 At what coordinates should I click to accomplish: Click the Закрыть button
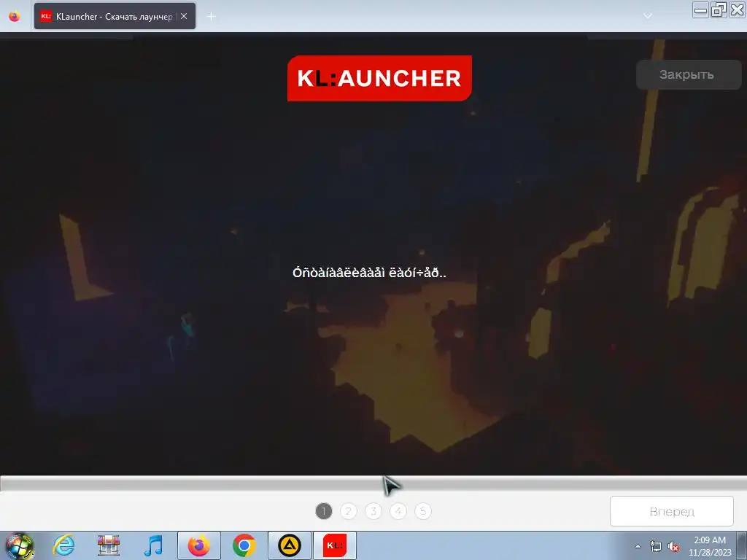pos(688,74)
